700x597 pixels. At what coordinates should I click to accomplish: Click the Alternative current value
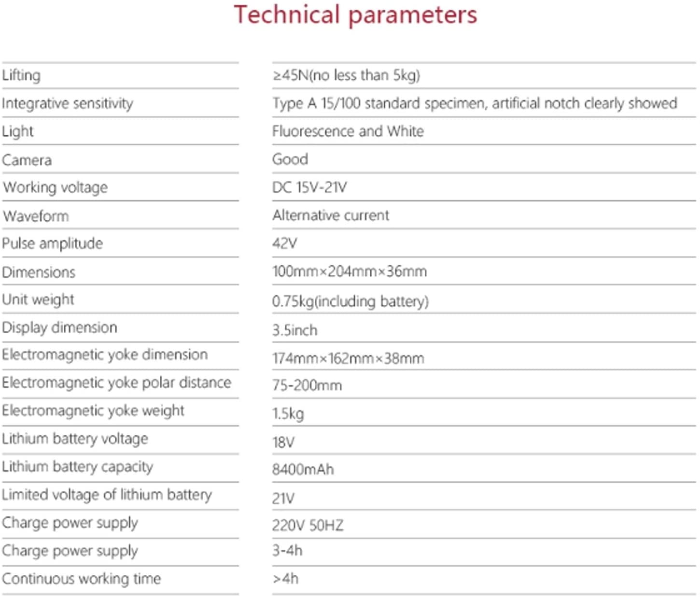pyautogui.click(x=331, y=215)
